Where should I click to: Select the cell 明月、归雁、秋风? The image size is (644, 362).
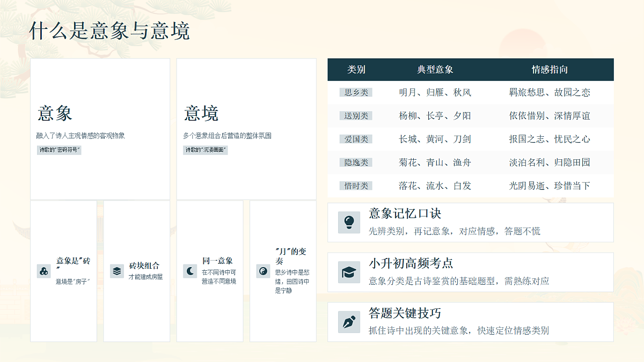[x=435, y=92]
